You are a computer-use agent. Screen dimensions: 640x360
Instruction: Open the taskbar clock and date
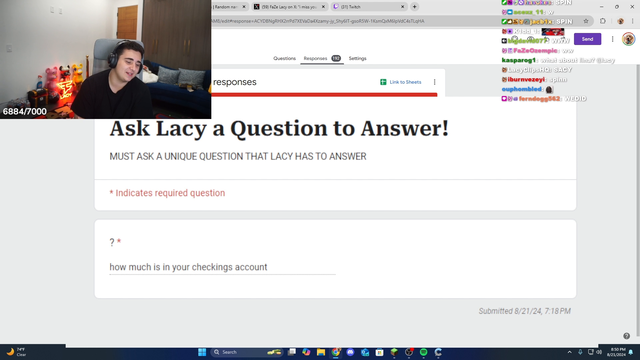[x=616, y=352]
